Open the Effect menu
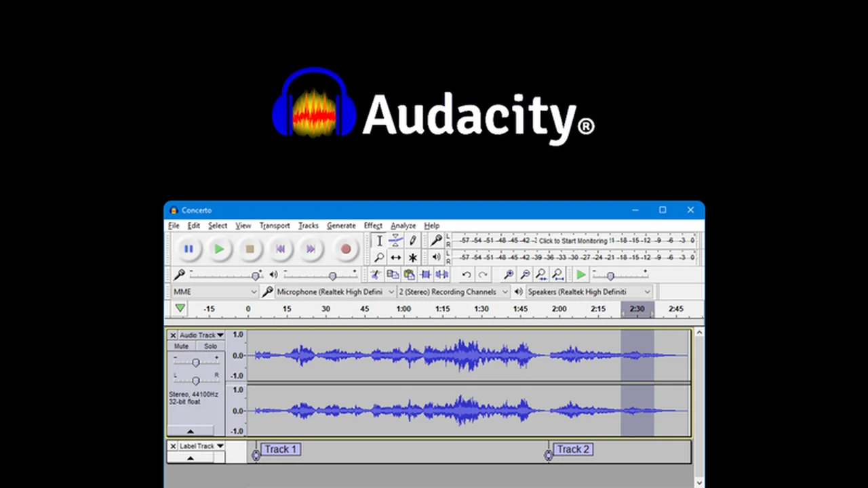The width and height of the screenshot is (868, 488). [x=373, y=226]
